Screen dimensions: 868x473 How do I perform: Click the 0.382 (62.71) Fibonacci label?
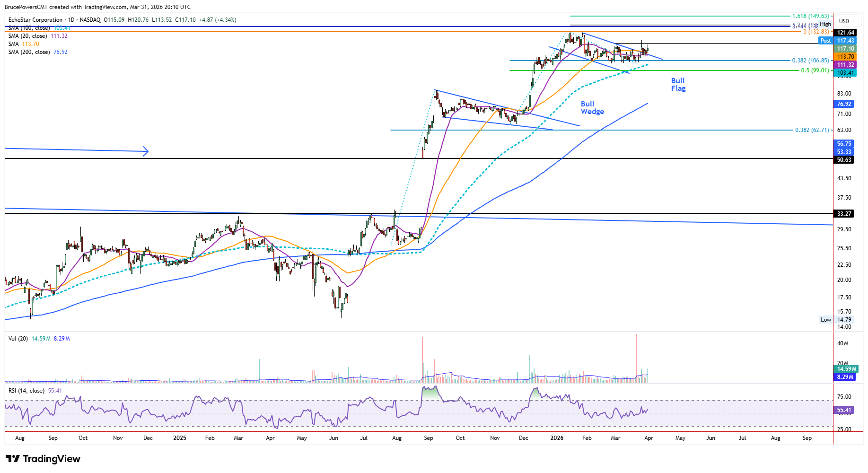(x=812, y=130)
